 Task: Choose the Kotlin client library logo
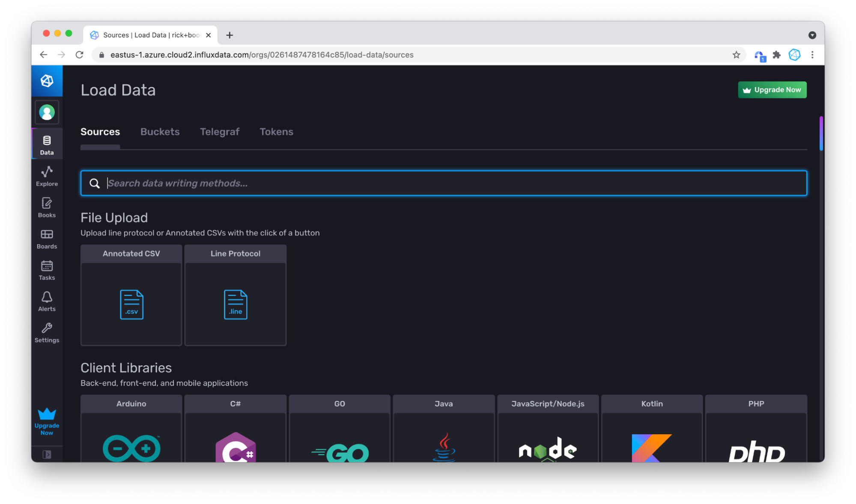click(x=652, y=448)
